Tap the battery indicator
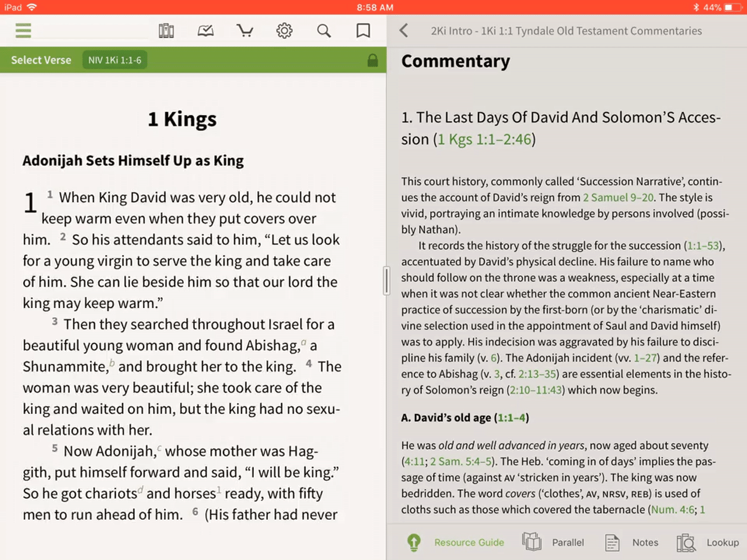The width and height of the screenshot is (747, 560). coord(732,7)
